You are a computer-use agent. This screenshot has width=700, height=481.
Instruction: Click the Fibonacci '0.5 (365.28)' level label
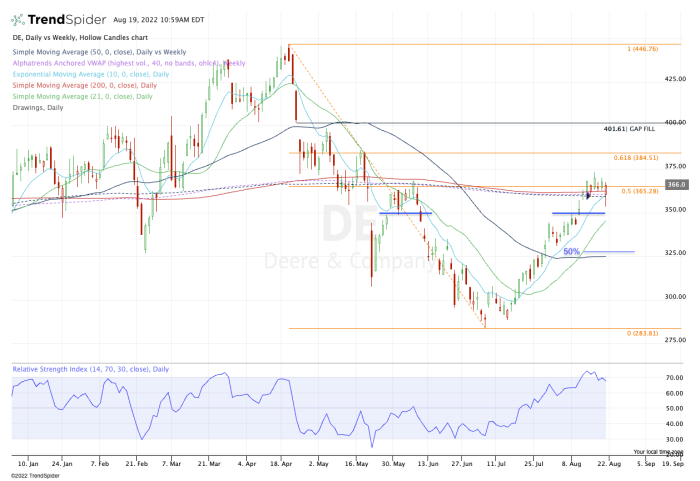(640, 191)
